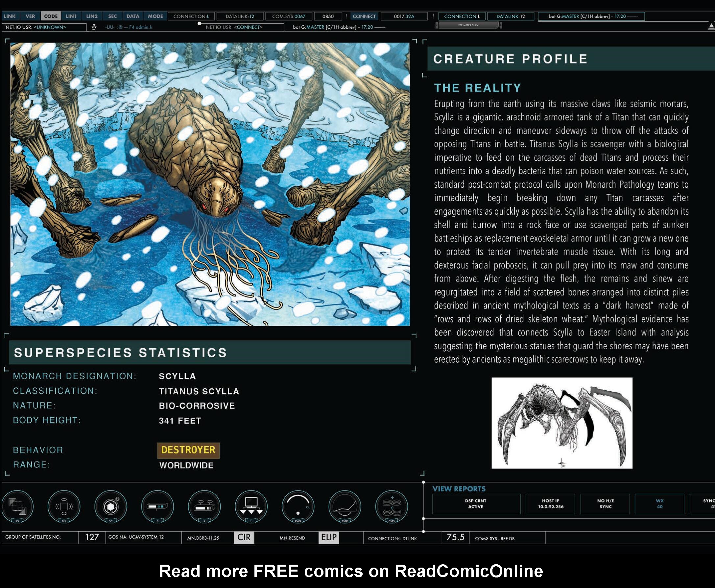715x588 pixels.
Task: Toggle the CIR display mode
Action: pyautogui.click(x=245, y=537)
